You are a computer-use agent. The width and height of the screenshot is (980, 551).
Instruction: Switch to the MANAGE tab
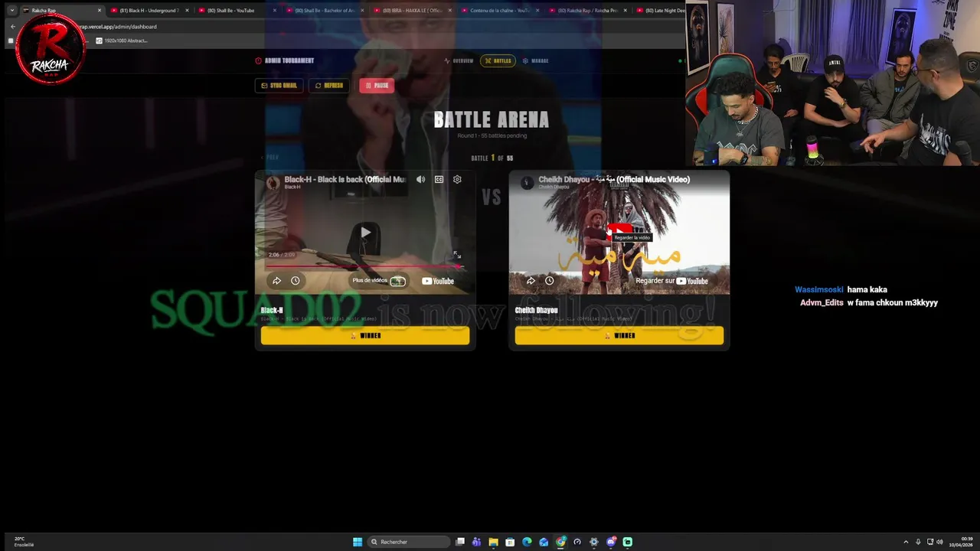click(x=535, y=60)
